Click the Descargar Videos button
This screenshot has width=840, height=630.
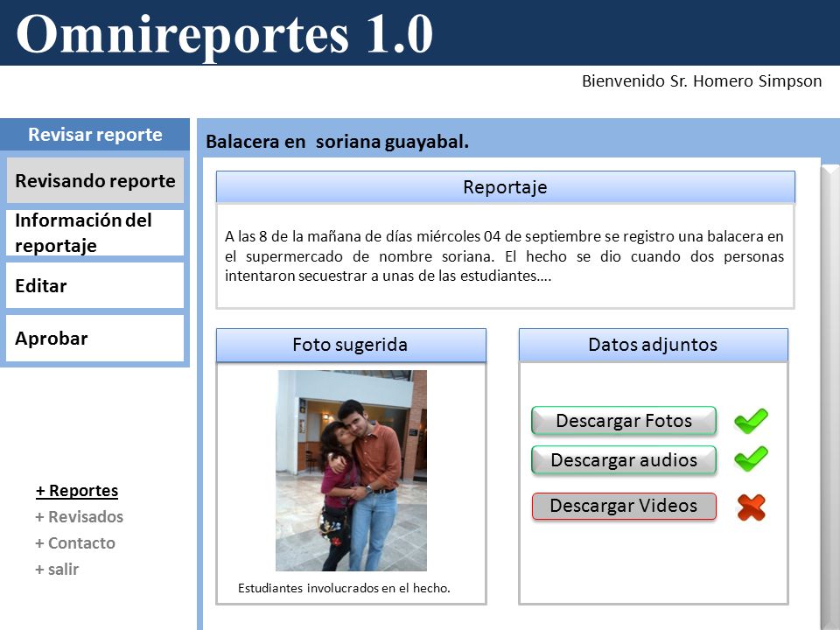click(x=624, y=506)
